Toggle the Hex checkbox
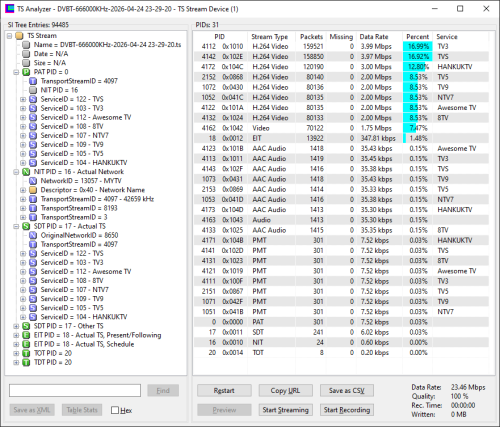Screen dimensions: 500x427 click(115, 410)
